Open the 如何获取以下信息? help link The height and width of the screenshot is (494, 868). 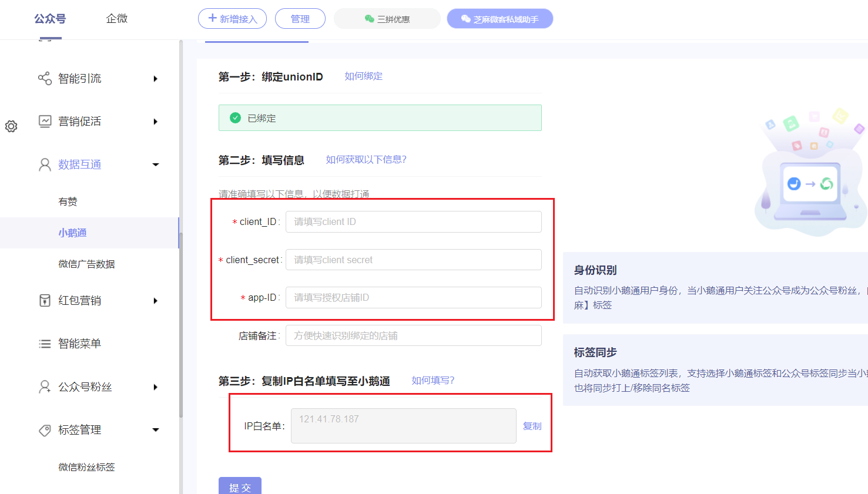[366, 159]
